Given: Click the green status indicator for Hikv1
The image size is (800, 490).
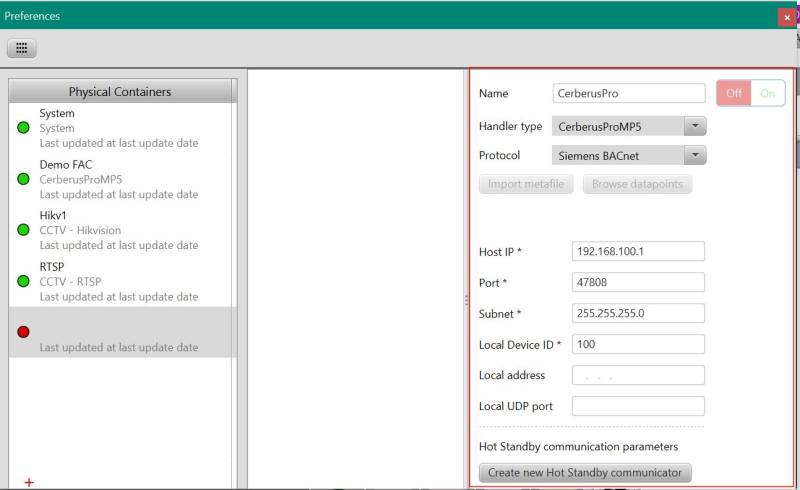Looking at the screenshot, I should (x=23, y=230).
